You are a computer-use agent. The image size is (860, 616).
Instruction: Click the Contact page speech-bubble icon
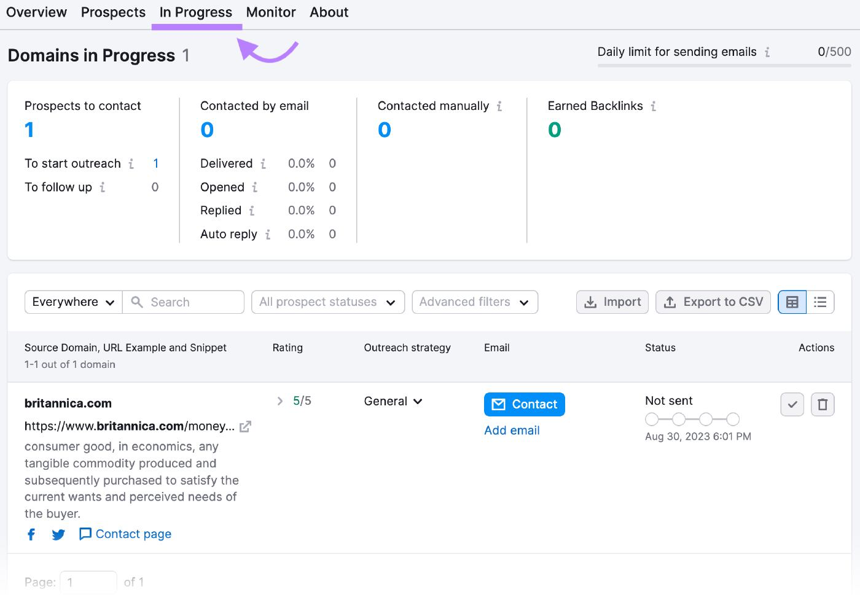[85, 534]
